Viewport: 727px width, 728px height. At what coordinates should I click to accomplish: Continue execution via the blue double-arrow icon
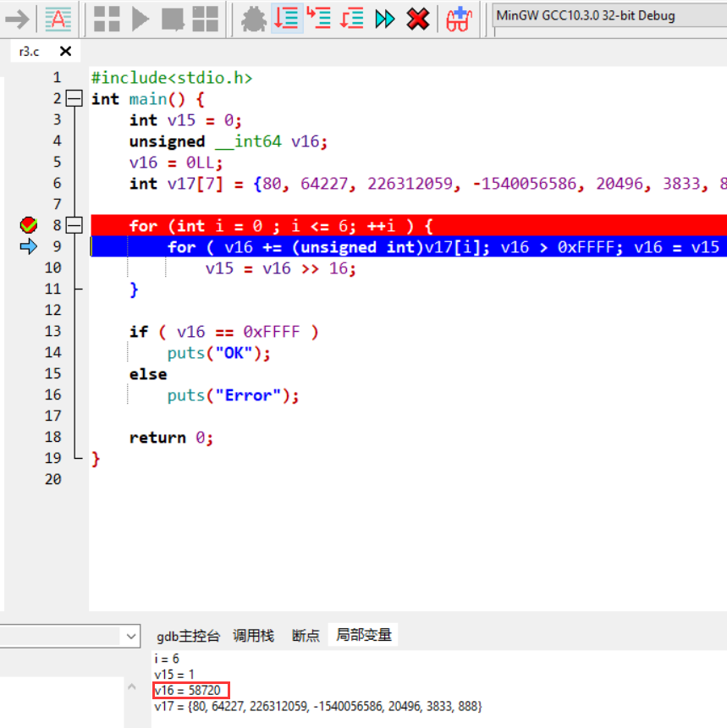(384, 19)
